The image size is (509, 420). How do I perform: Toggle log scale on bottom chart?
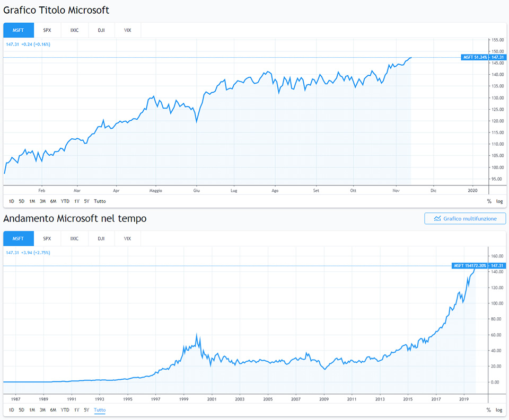[499, 410]
